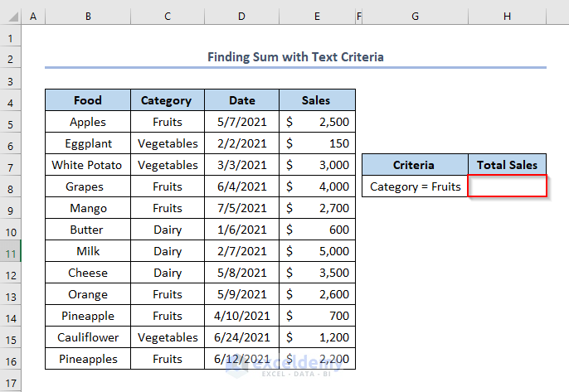Click the sales value 5,000 cell
This screenshot has height=392, width=569.
coord(317,251)
